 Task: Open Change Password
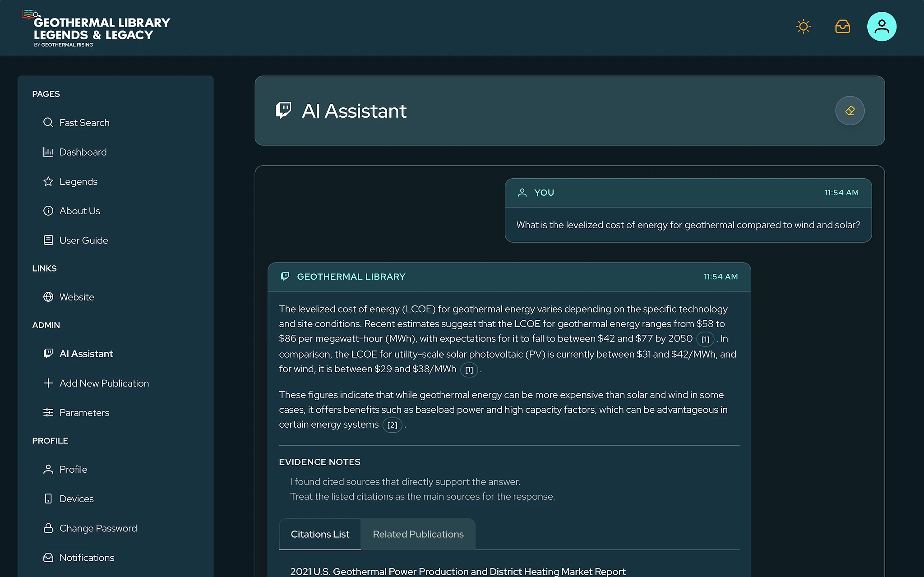tap(98, 528)
